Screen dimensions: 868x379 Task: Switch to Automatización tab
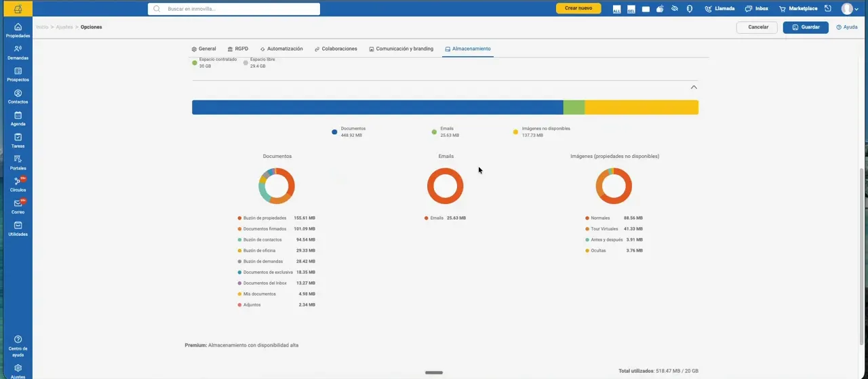tap(281, 49)
